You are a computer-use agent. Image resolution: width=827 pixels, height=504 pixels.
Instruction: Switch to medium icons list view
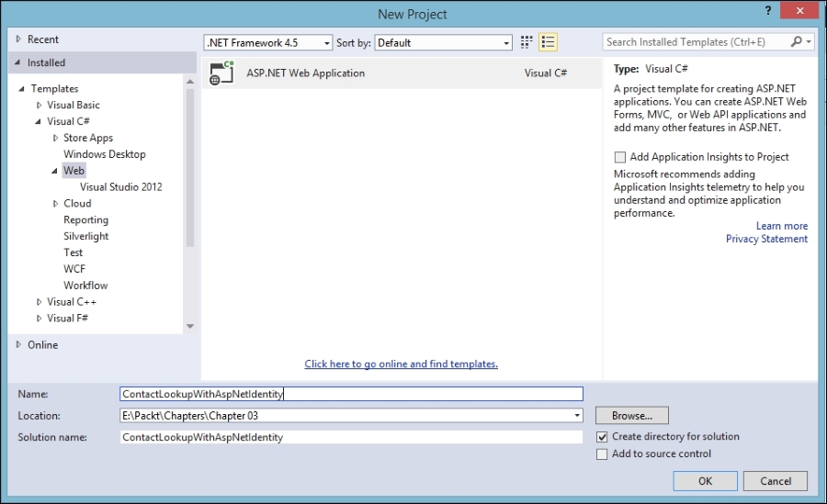(x=549, y=42)
